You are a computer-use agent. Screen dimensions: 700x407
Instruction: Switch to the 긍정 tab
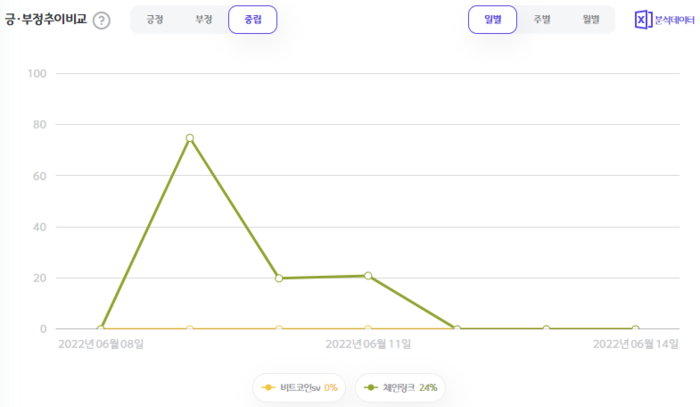tap(155, 20)
